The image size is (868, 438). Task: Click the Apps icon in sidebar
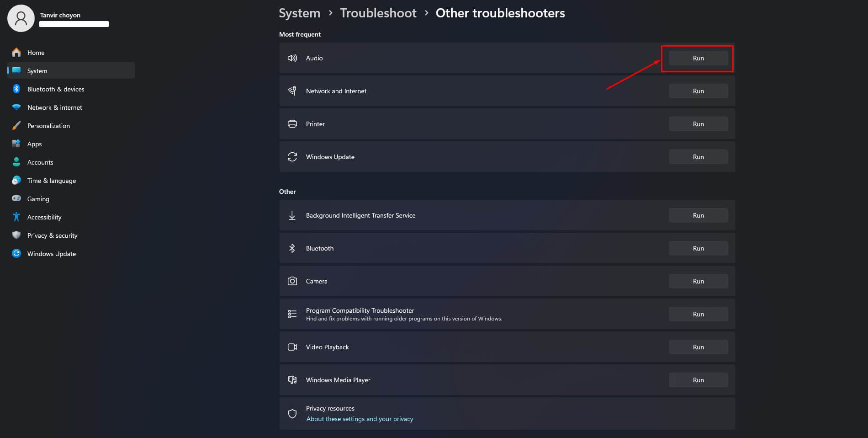(x=16, y=144)
